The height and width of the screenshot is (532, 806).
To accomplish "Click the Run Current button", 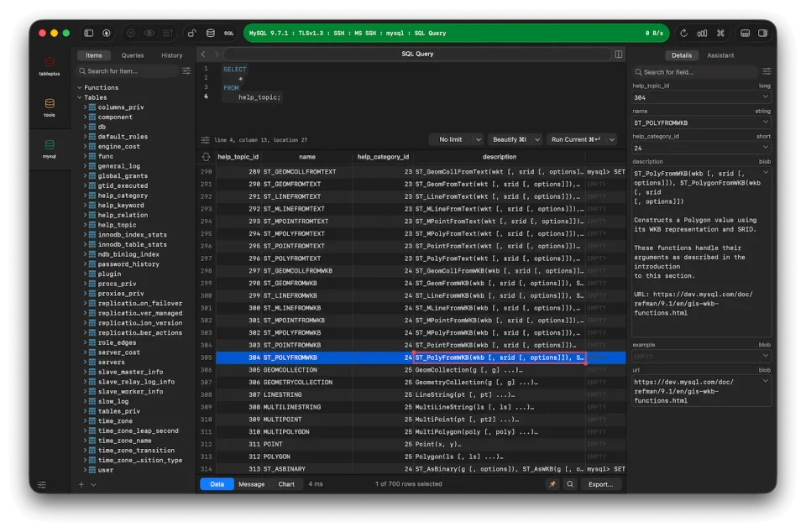I will click(576, 139).
